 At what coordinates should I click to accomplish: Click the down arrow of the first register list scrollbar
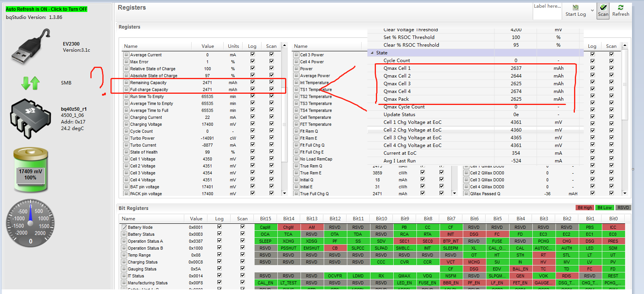[285, 193]
